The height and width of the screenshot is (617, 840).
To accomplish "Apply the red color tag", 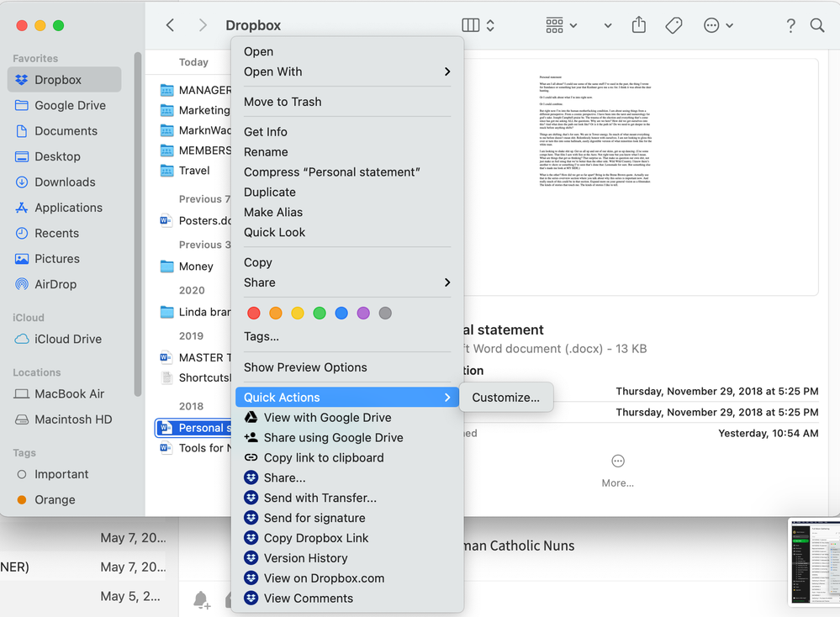I will (254, 314).
